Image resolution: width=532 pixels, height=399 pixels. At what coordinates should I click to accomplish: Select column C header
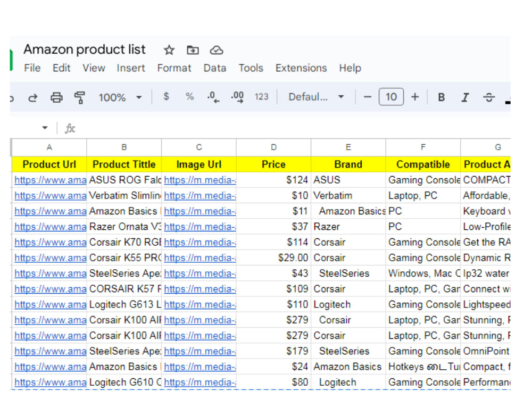pos(199,147)
